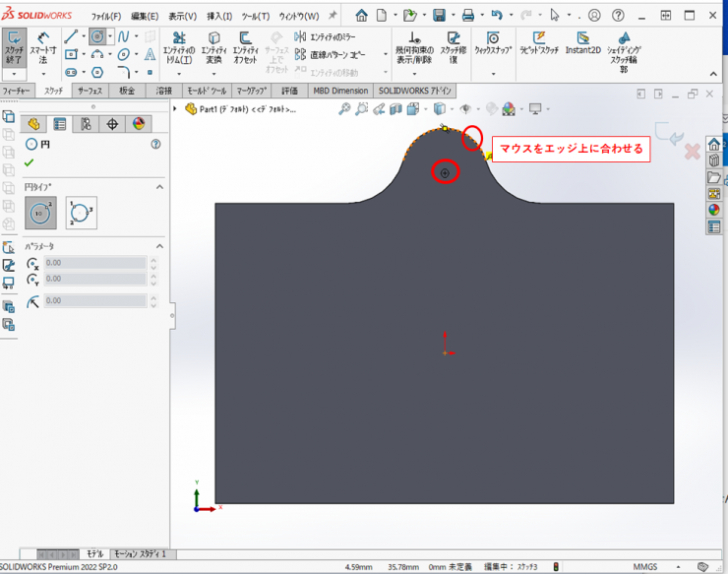Toggle Instant2D
Viewport: 728px width, 574px height.
point(583,43)
